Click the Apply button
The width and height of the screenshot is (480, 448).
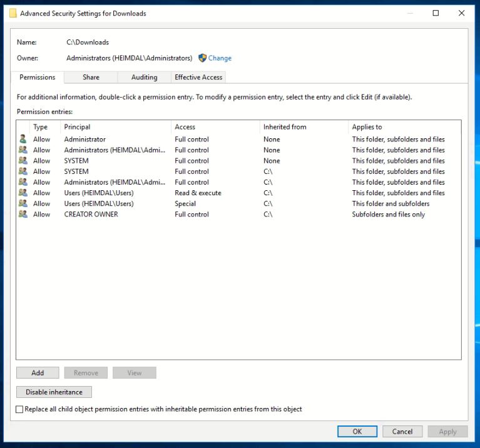click(x=447, y=432)
